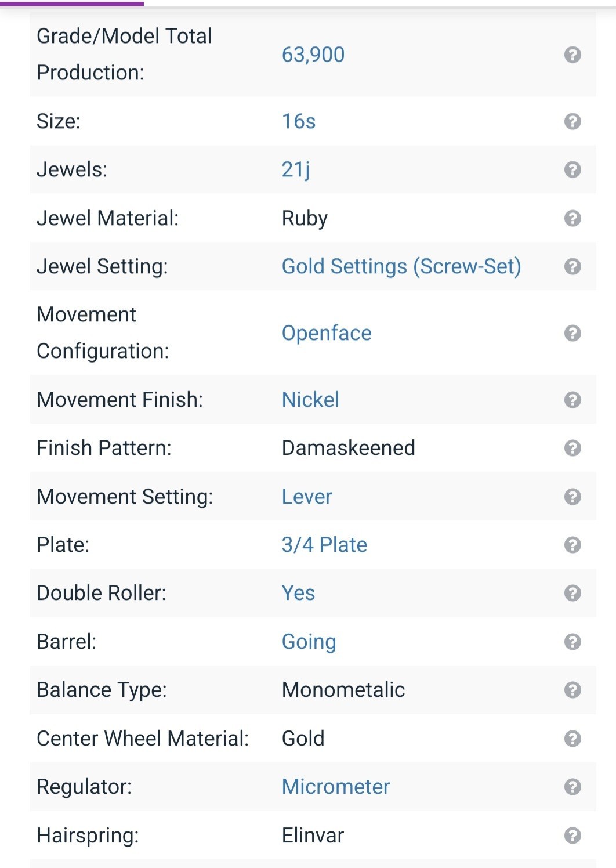This screenshot has width=616, height=868.
Task: Click the Micrometer regulator link
Action: (x=336, y=787)
